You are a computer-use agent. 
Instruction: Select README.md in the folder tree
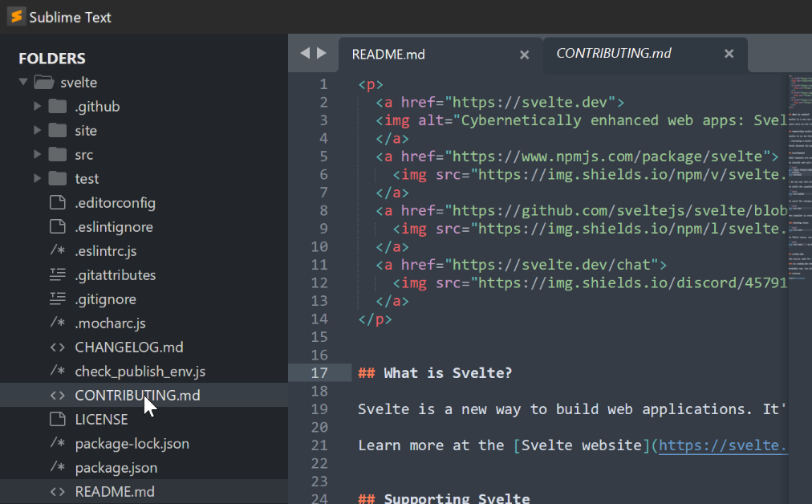tap(115, 492)
